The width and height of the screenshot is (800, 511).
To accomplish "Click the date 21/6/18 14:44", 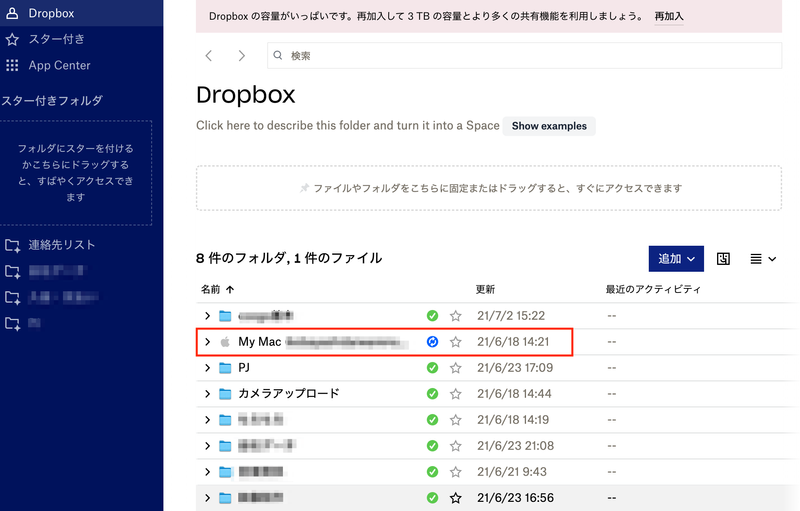I will pyautogui.click(x=514, y=394).
